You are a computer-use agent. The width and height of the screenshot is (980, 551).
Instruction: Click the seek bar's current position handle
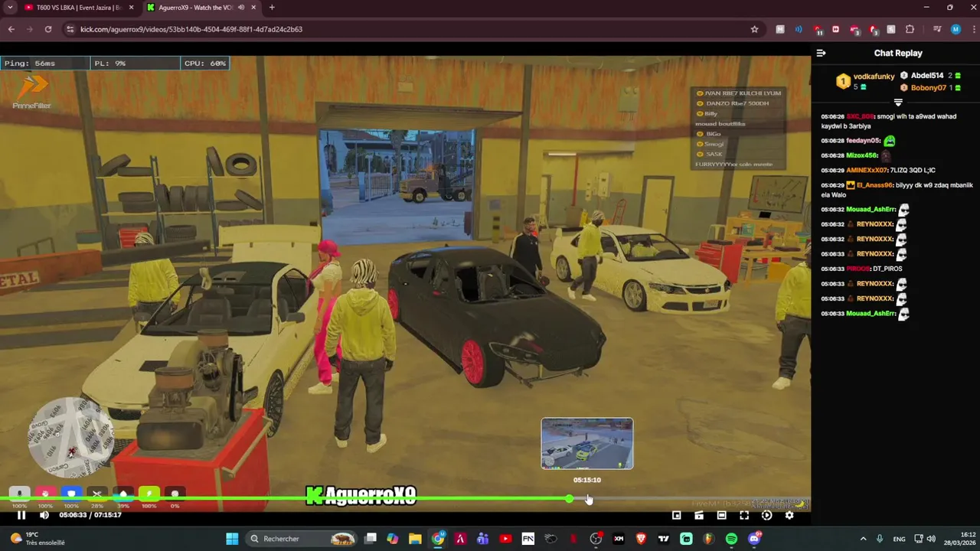click(x=569, y=499)
